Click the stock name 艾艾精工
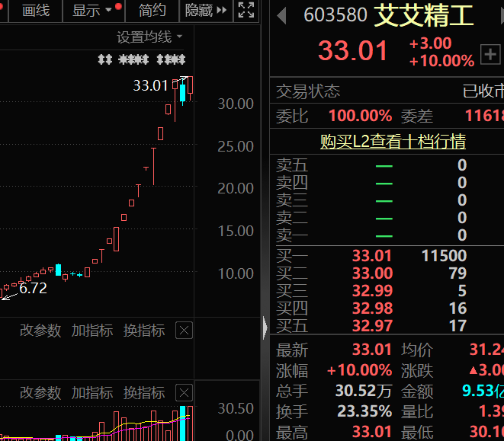The image size is (504, 441). pyautogui.click(x=424, y=15)
